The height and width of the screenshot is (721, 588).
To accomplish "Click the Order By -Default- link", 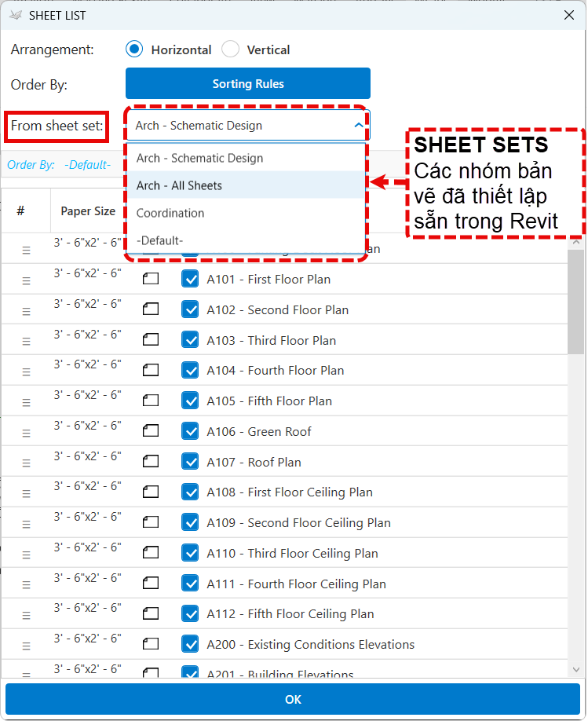I will 59,165.
